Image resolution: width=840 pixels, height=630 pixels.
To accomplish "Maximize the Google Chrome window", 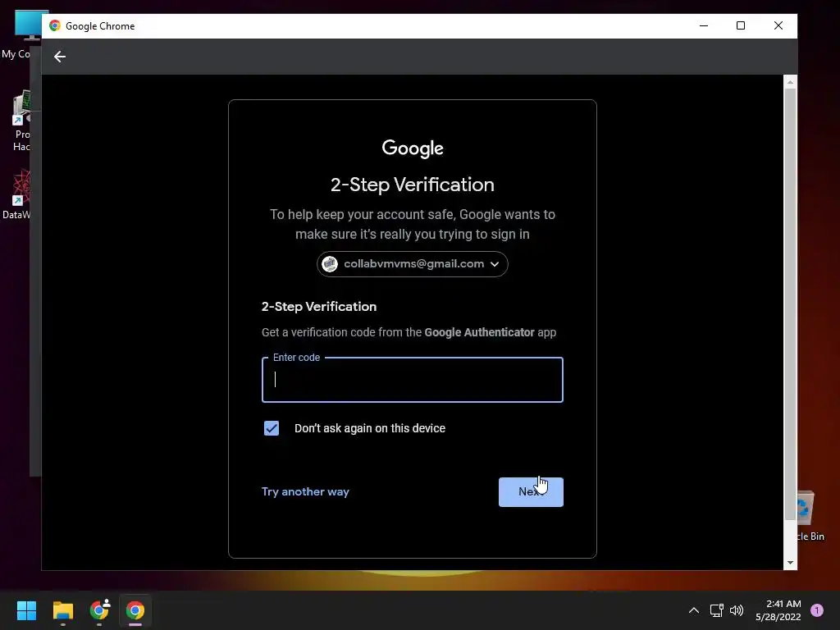I will (x=741, y=25).
